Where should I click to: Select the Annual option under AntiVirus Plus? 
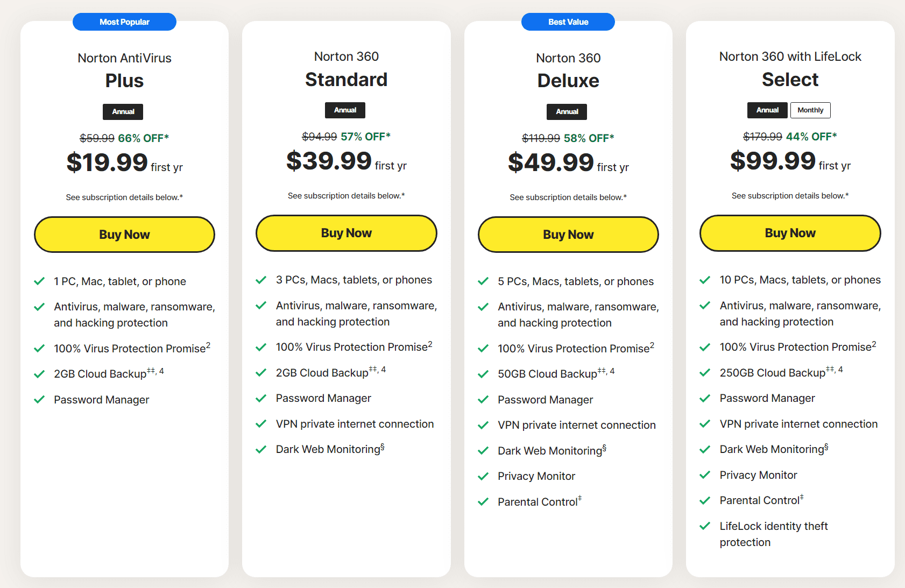click(123, 112)
